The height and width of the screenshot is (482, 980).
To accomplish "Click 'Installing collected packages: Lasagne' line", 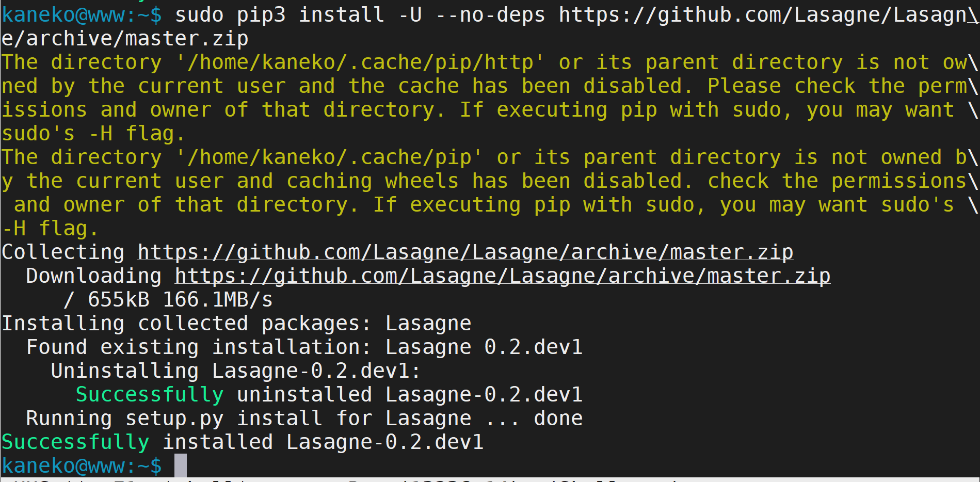I will pyautogui.click(x=236, y=324).
